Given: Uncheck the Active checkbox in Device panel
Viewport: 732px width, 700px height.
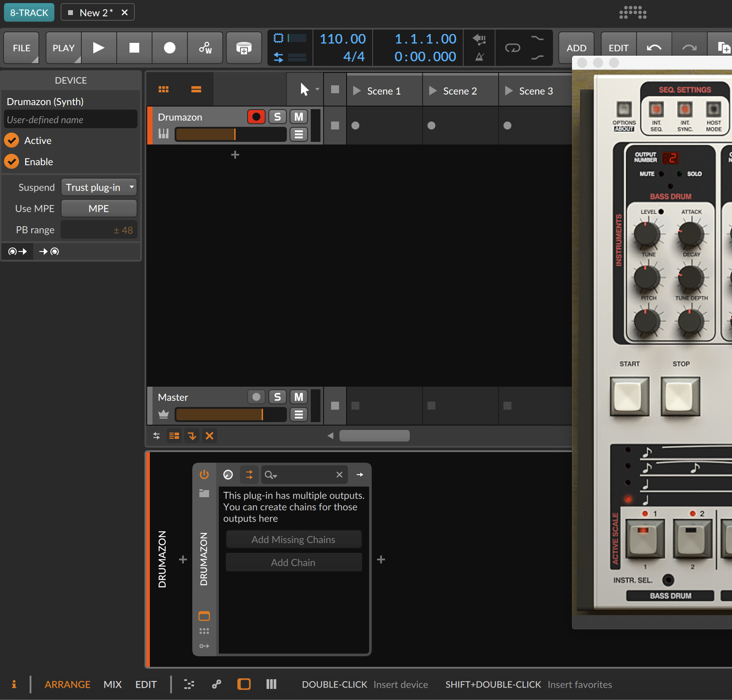Looking at the screenshot, I should pos(11,141).
